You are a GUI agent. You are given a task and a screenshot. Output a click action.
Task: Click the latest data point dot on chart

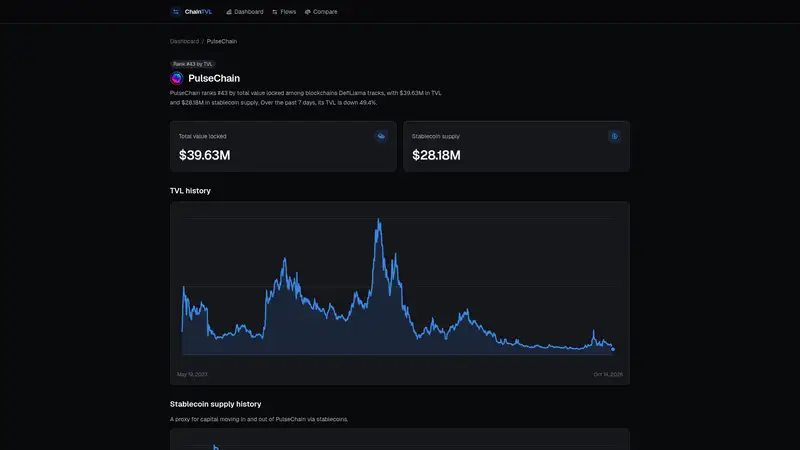[613, 349]
